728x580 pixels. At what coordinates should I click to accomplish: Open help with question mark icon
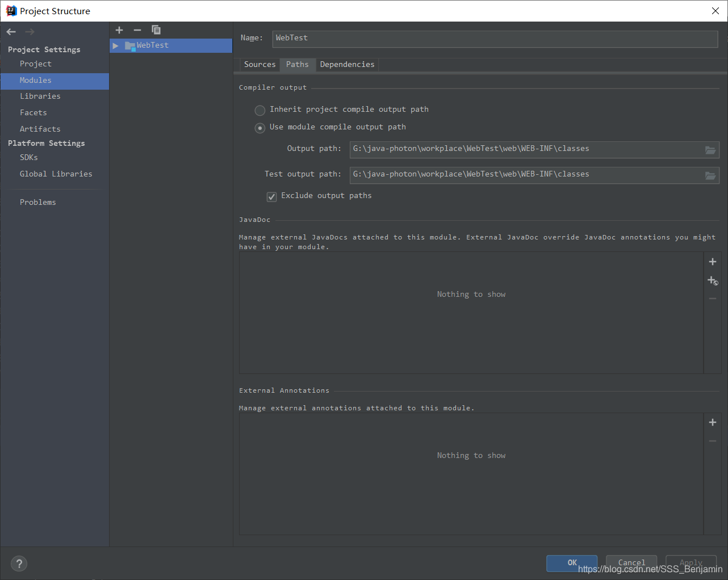coord(19,564)
